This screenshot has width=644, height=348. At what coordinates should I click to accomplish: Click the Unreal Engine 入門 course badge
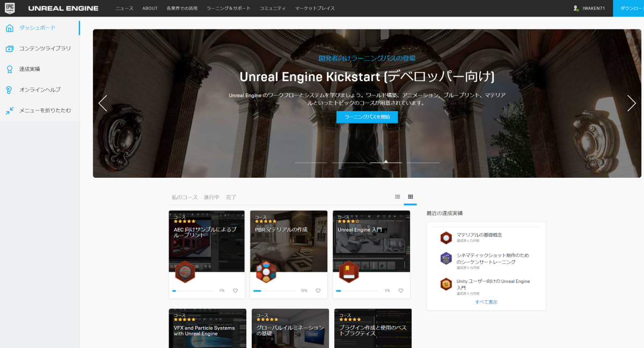(348, 271)
